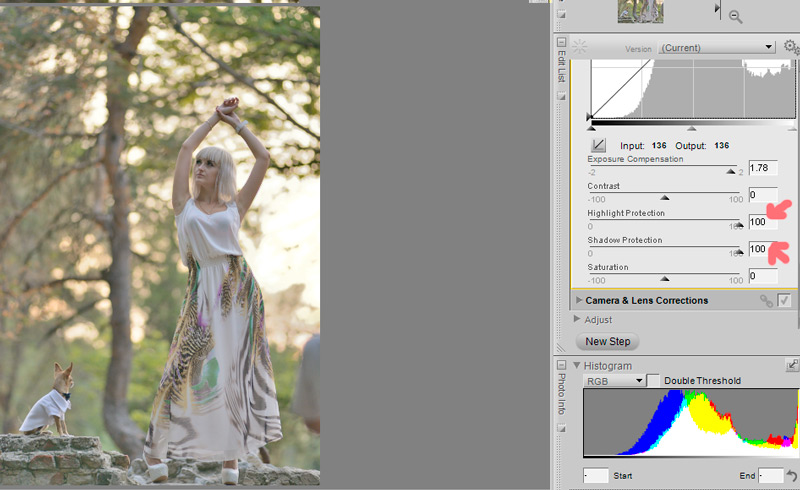Click the histogram reset undo arrow icon
Screen dimensions: 800x490
point(792,476)
